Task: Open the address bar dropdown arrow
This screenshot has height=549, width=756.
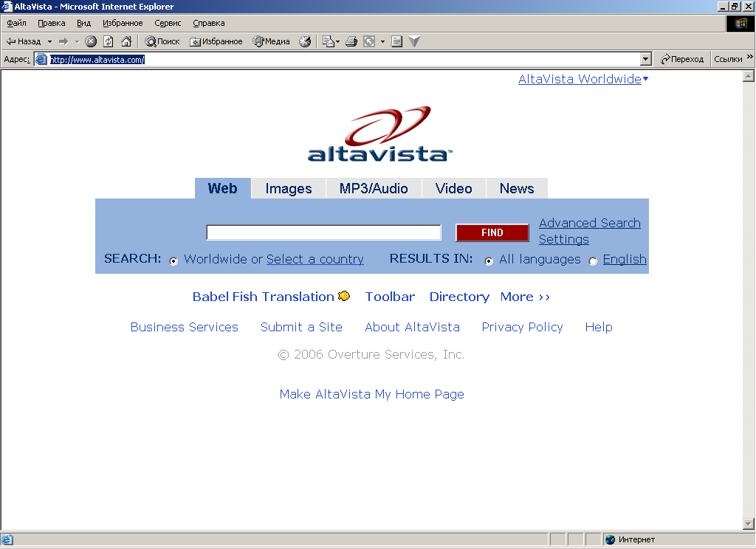Action: pos(646,59)
